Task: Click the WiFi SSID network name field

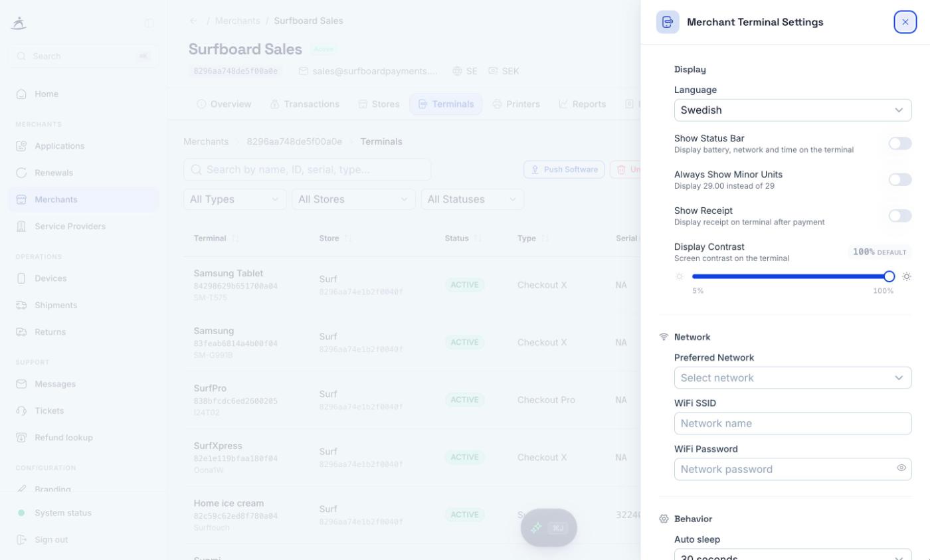Action: (x=793, y=423)
